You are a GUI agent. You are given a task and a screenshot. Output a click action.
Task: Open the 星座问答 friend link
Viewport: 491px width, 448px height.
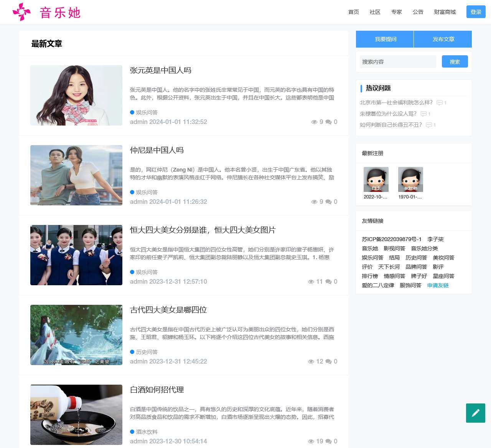443,276
